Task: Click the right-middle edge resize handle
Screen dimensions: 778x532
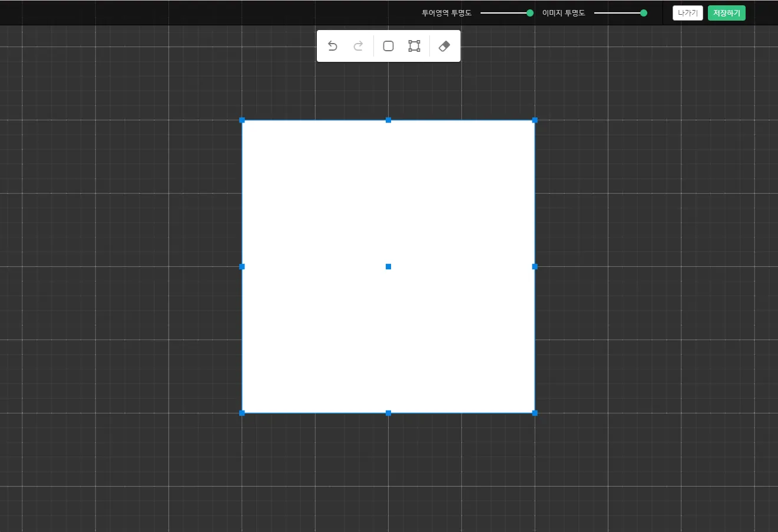Action: 535,267
